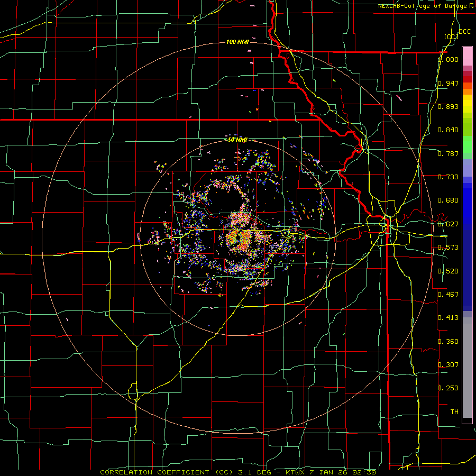Click the bright green segment of the color scale

click(467, 144)
